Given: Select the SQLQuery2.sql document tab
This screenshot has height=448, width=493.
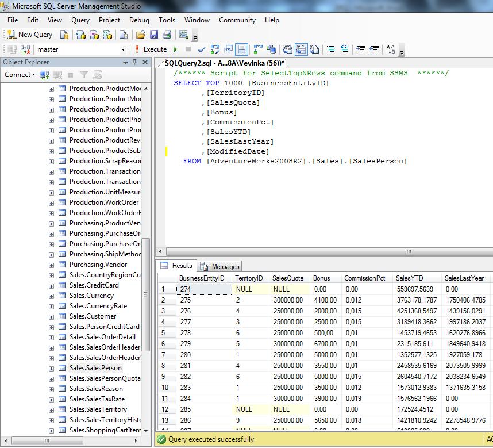Looking at the screenshot, I should (225, 63).
